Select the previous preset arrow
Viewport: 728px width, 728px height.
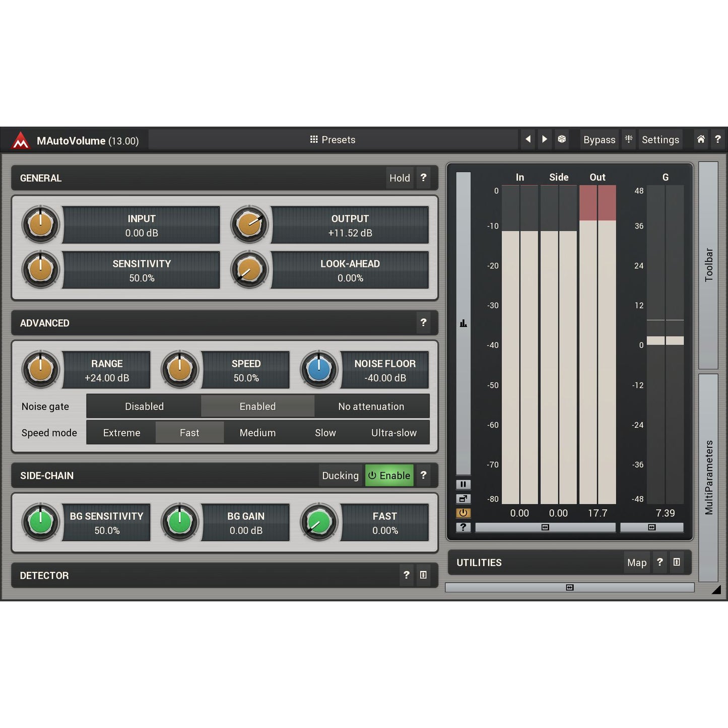[527, 140]
